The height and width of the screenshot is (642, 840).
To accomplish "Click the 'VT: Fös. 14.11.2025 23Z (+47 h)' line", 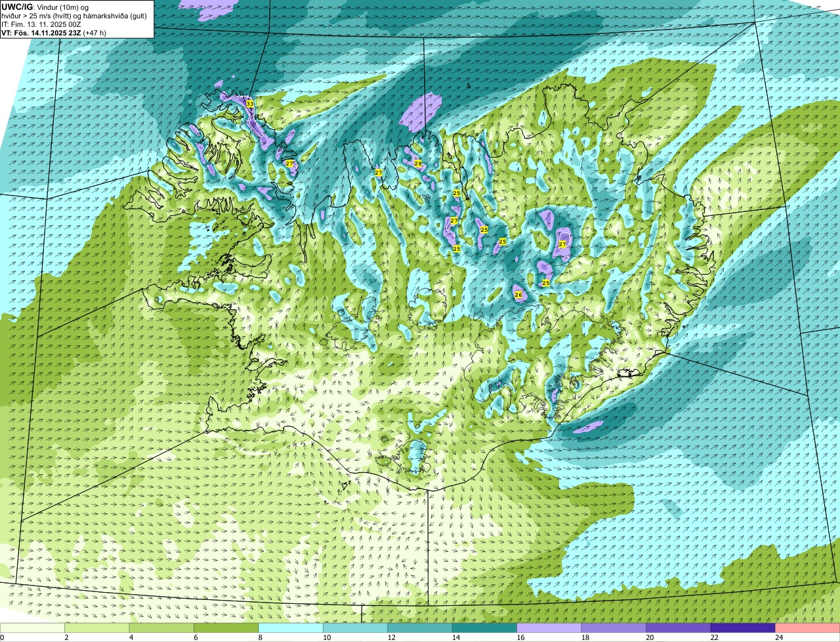I will point(54,33).
